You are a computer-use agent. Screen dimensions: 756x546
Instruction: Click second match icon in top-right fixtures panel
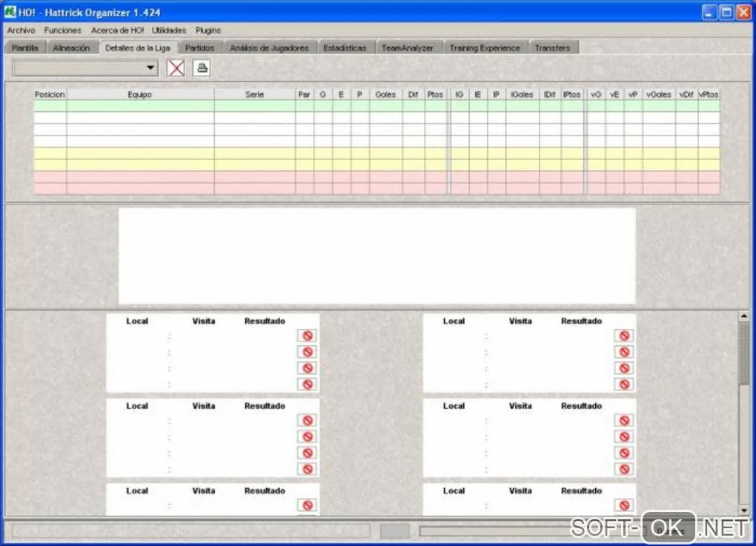click(x=624, y=352)
